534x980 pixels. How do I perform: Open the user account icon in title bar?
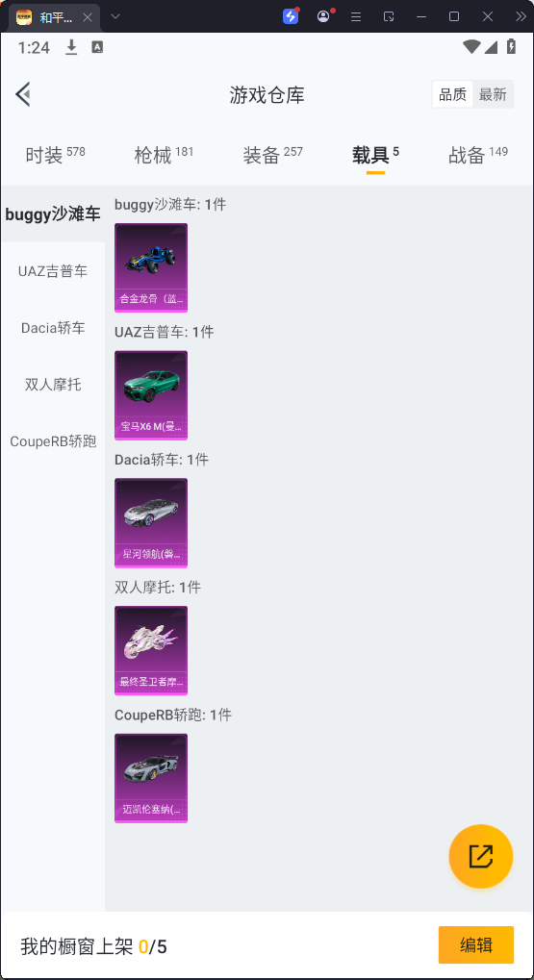click(x=323, y=16)
